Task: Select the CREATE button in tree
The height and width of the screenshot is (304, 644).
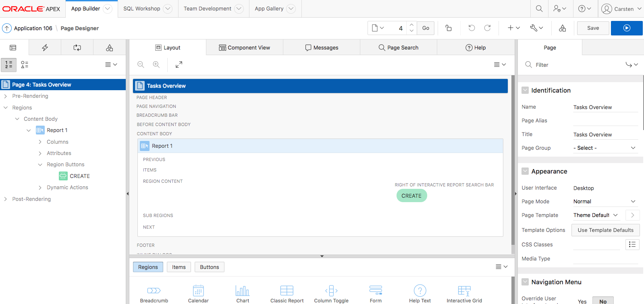Action: point(75,176)
